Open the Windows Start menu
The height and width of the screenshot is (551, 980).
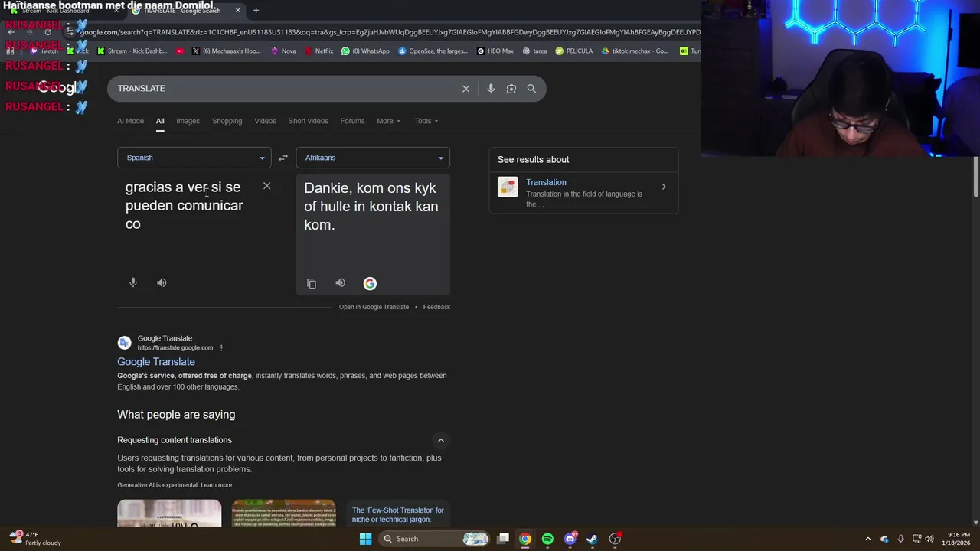[365, 539]
